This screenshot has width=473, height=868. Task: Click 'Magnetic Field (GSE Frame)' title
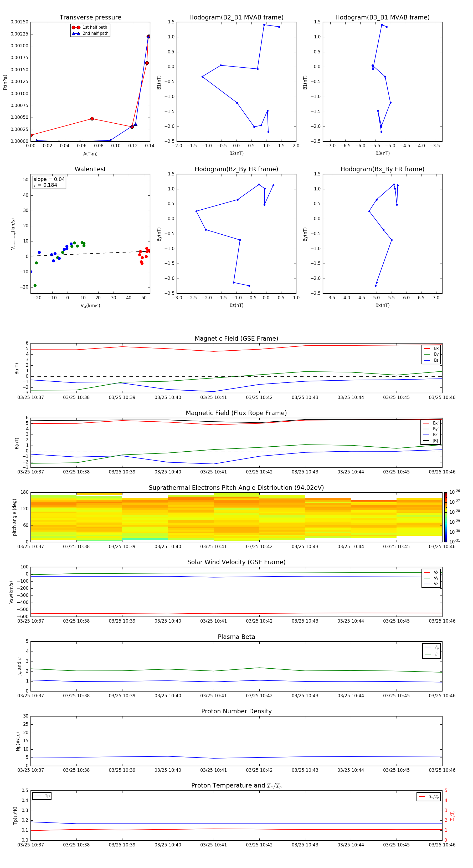coord(236,339)
